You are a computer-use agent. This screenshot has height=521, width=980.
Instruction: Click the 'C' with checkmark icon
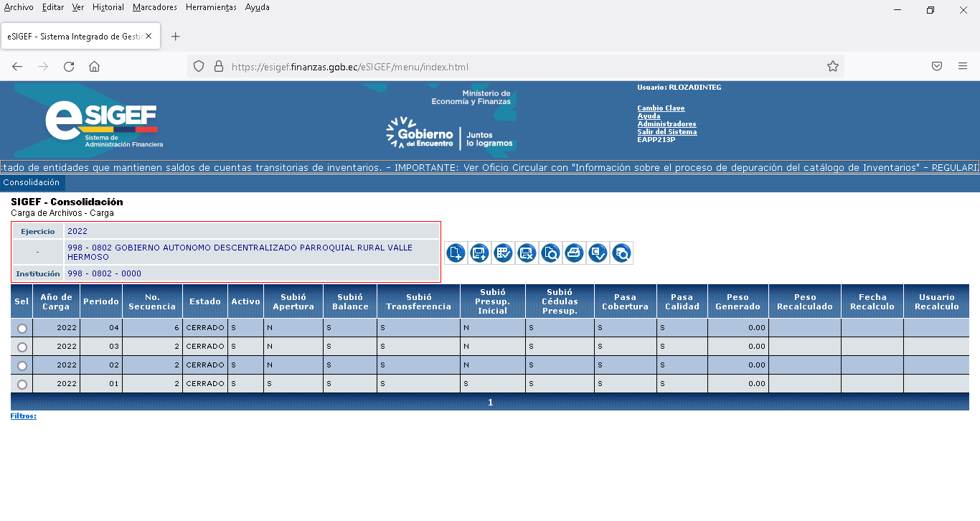tap(598, 253)
